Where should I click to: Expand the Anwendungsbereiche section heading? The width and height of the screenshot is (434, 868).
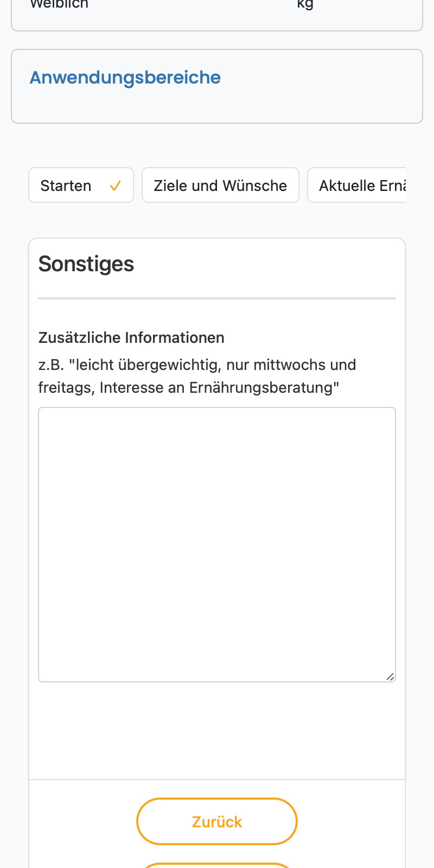pos(125,78)
